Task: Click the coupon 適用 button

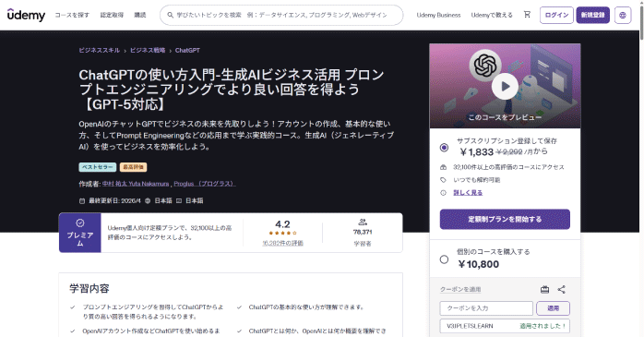Action: 554,308
